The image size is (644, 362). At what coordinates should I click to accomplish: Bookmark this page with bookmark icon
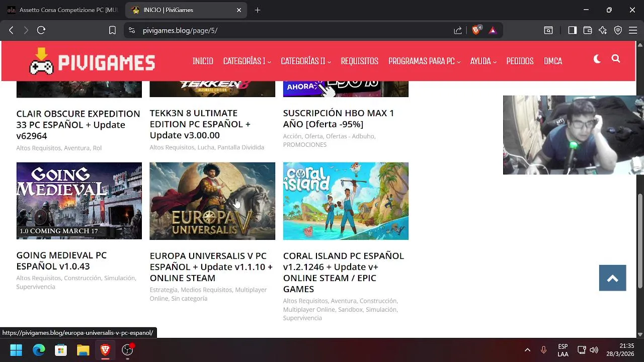point(112,30)
